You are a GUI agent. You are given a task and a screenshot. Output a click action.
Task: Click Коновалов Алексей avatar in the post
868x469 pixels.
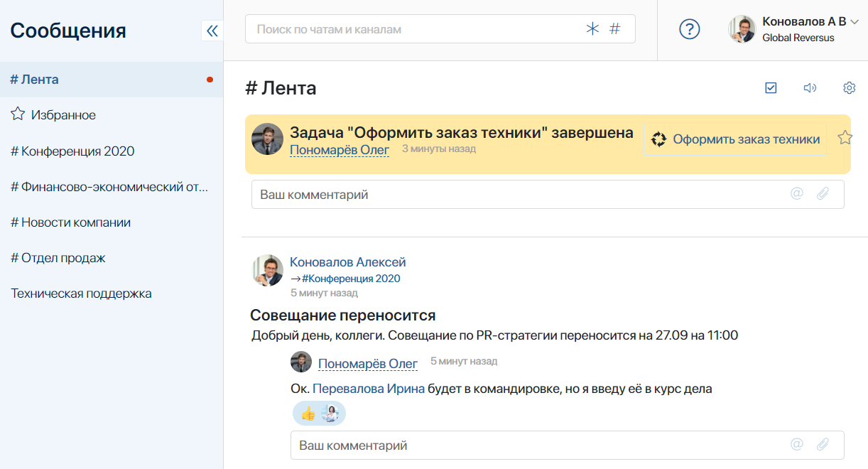268,270
